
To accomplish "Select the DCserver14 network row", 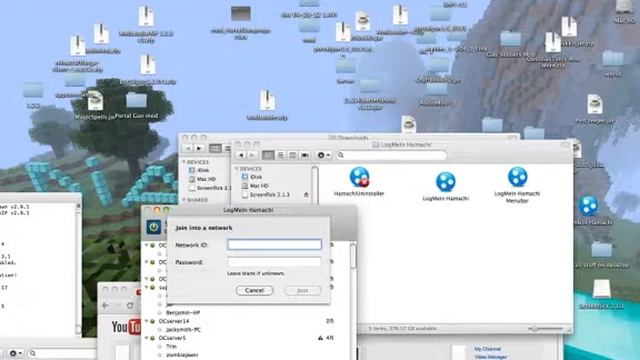I will [x=245, y=321].
